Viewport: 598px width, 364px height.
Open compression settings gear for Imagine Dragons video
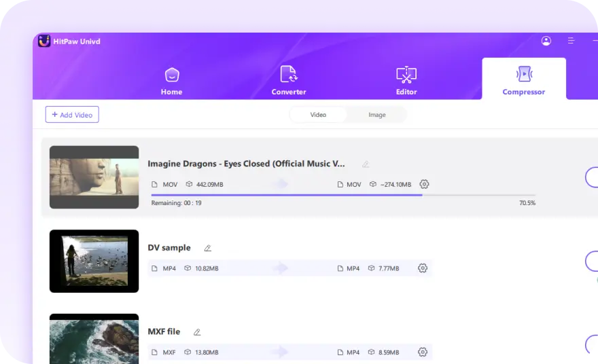[425, 184]
